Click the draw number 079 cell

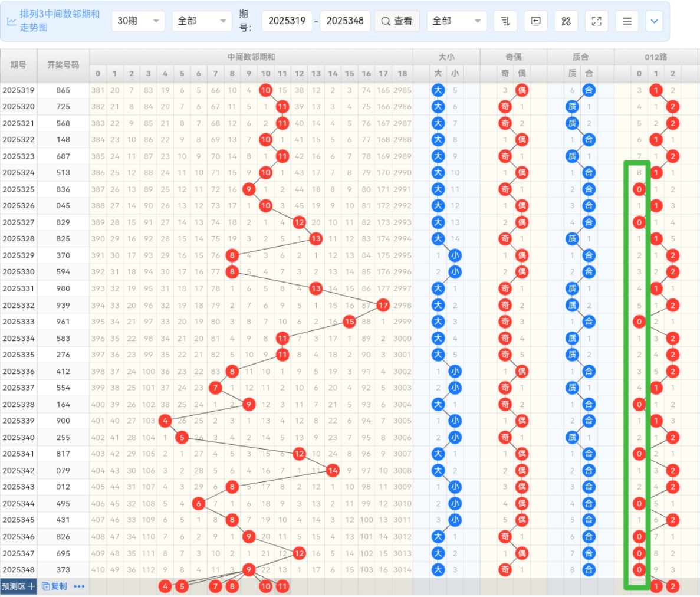click(x=63, y=470)
